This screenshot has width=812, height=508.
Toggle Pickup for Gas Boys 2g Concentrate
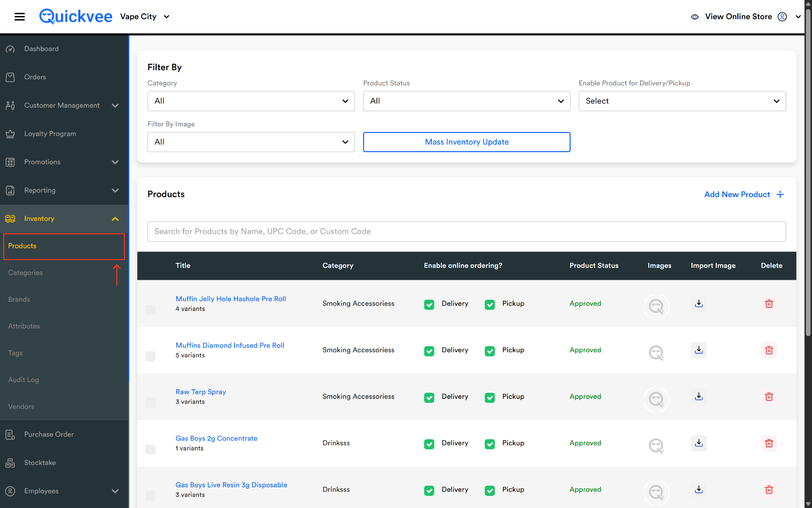tap(489, 444)
